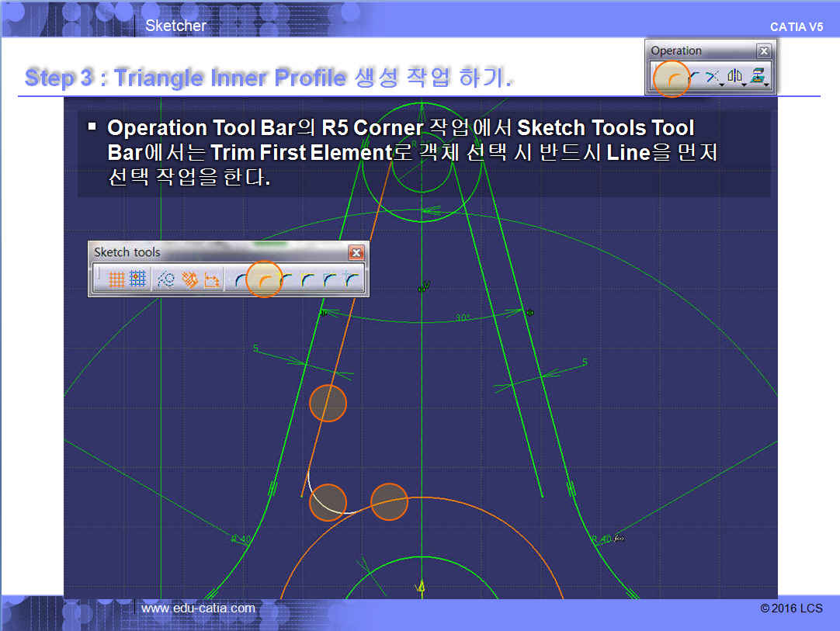The image size is (840, 631).
Task: Select the No Trim corner option
Action: point(287,280)
